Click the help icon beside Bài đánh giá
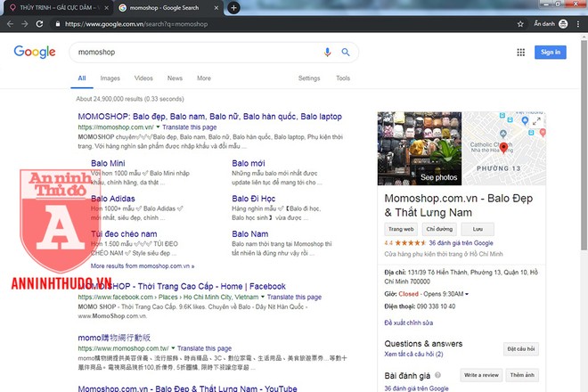 point(437,375)
